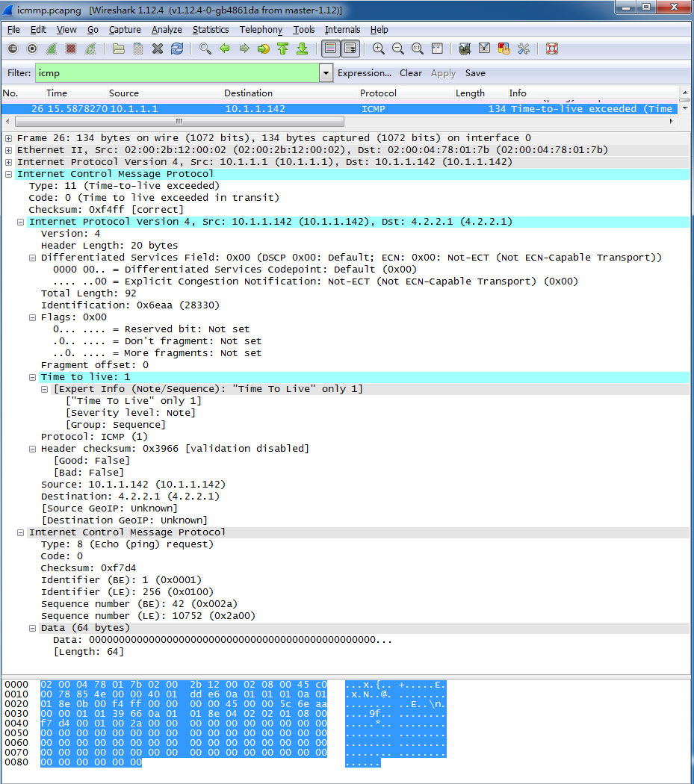Jump to first packet arrow
This screenshot has width=694, height=784.
pos(282,49)
